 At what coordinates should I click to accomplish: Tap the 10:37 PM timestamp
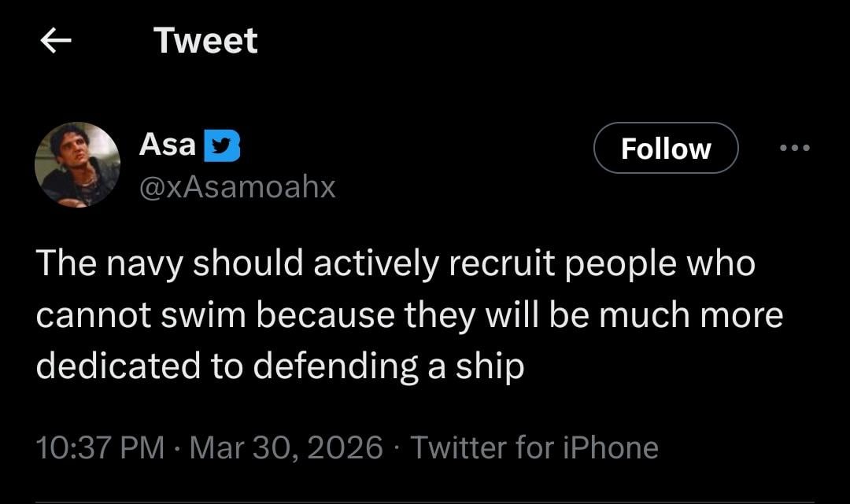(101, 447)
